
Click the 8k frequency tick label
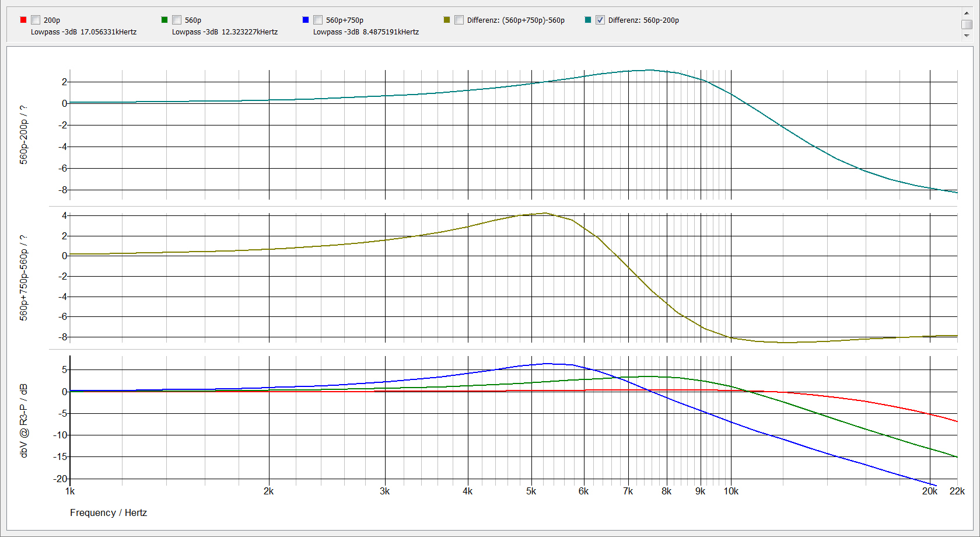pyautogui.click(x=667, y=491)
